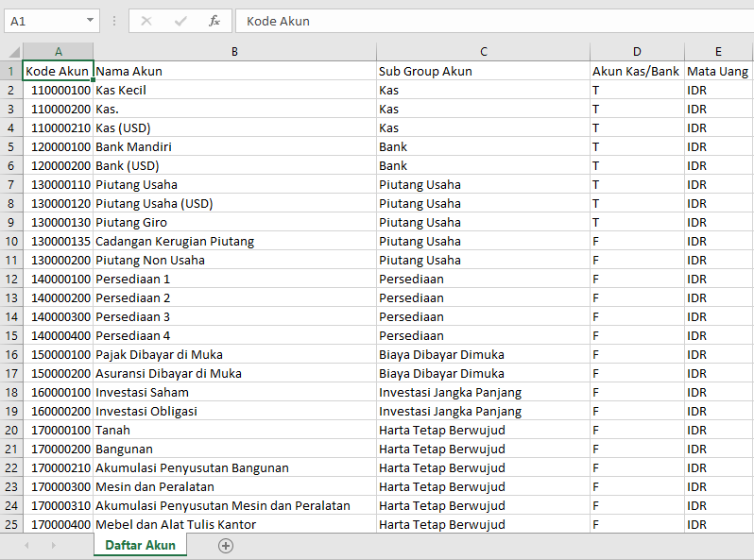Screen dimensions: 754x560
Task: Select row 10 header
Action: (11, 241)
